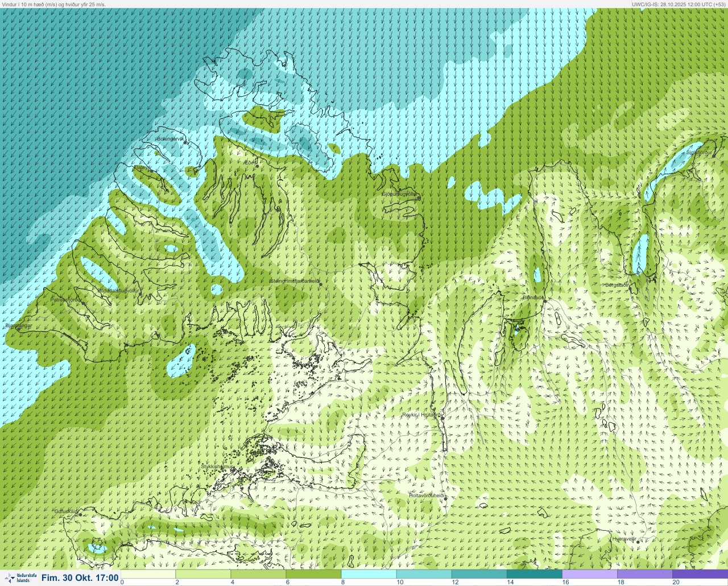Click the 'Siglufjörður' place label

[699, 152]
